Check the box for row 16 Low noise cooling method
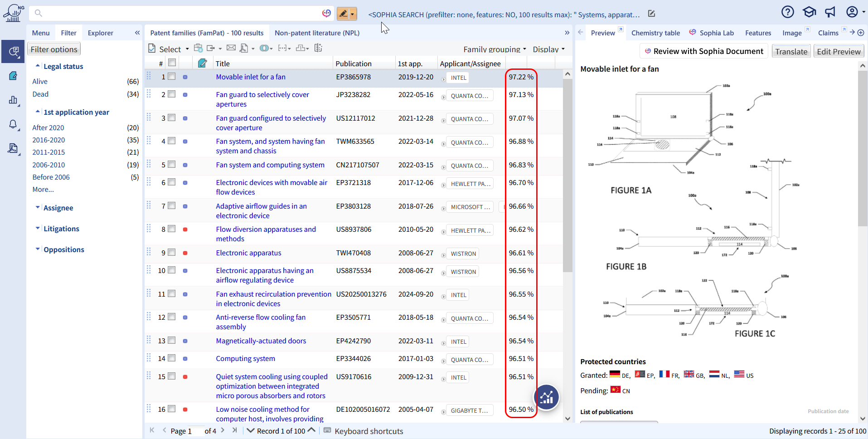The image size is (868, 439). click(171, 409)
